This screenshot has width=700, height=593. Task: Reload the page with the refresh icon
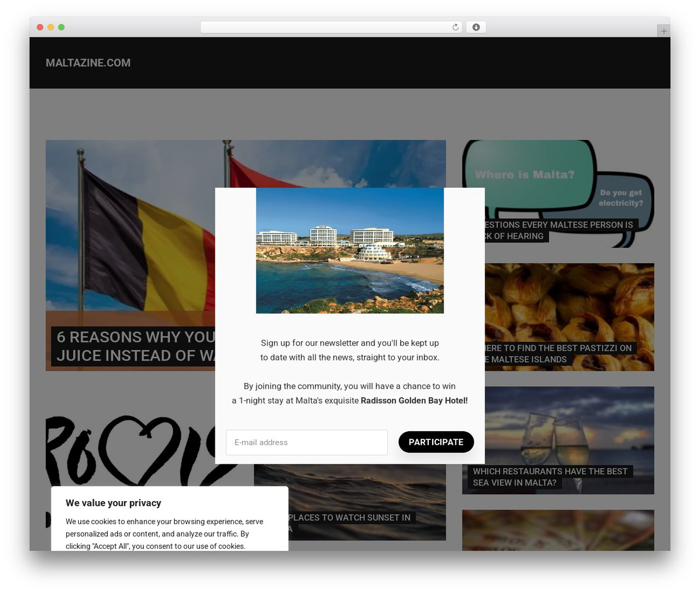[x=455, y=27]
